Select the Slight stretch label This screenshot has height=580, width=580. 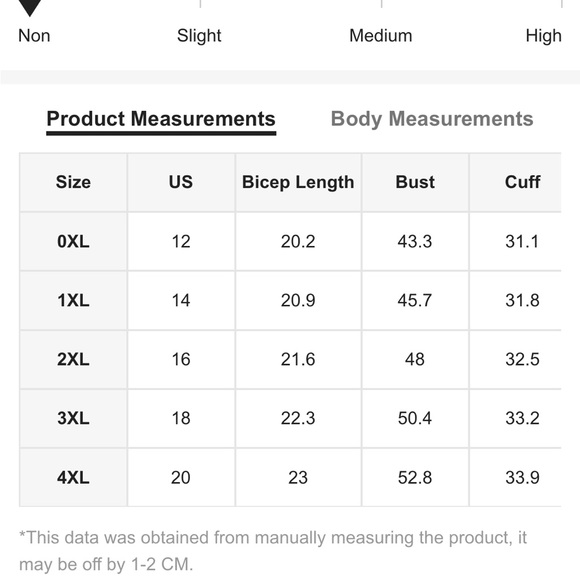[x=199, y=36]
